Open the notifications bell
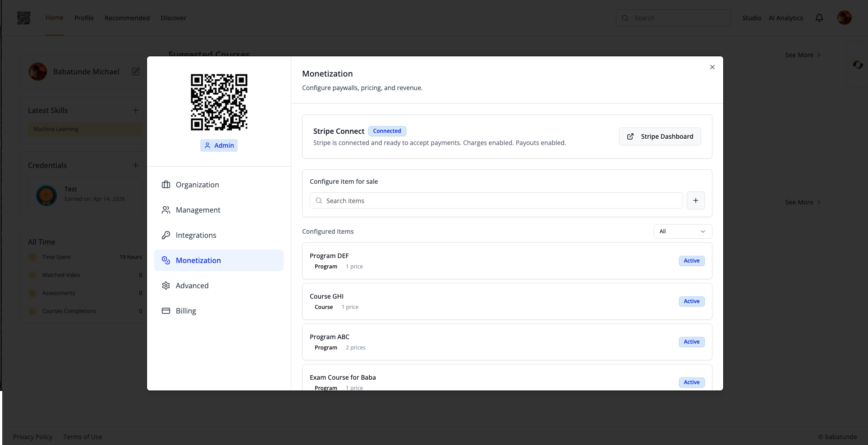This screenshot has height=445, width=868. [819, 18]
